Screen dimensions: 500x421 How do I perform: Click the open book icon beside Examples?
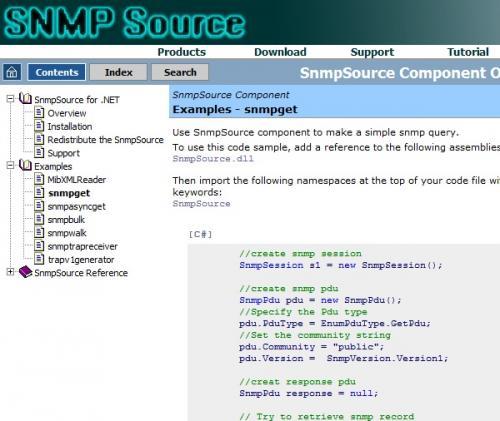tap(25, 165)
